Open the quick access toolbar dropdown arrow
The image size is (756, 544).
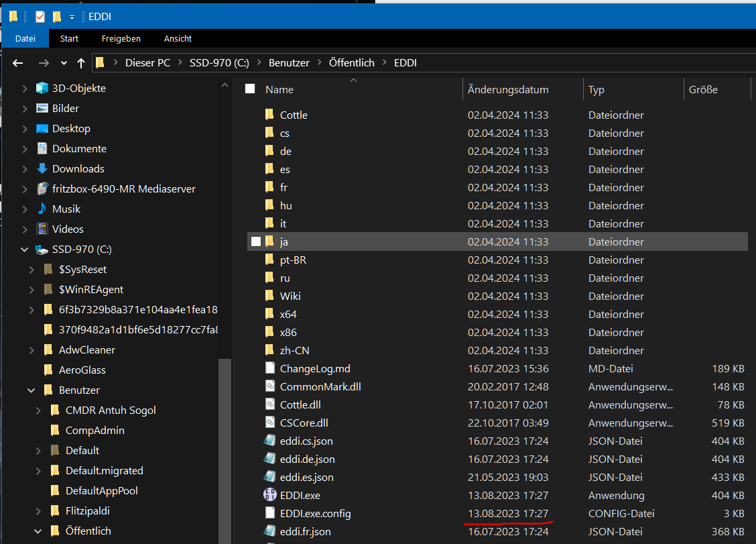pyautogui.click(x=72, y=17)
